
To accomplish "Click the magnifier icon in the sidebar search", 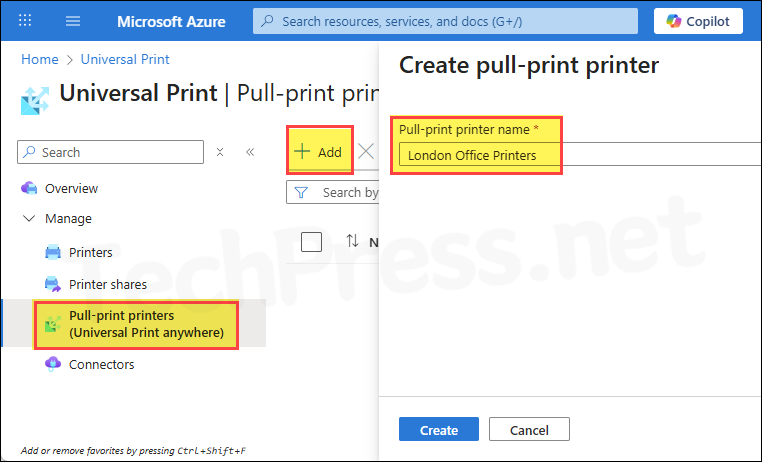I will click(x=30, y=152).
